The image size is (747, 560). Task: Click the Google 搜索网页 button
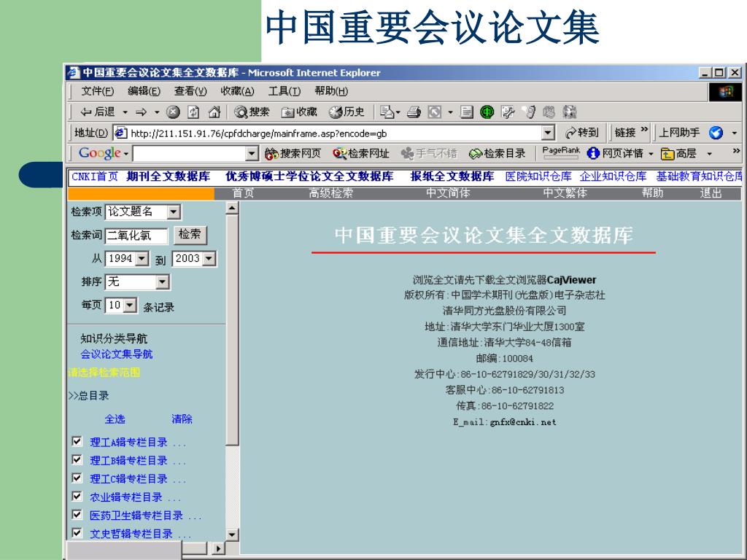[293, 153]
